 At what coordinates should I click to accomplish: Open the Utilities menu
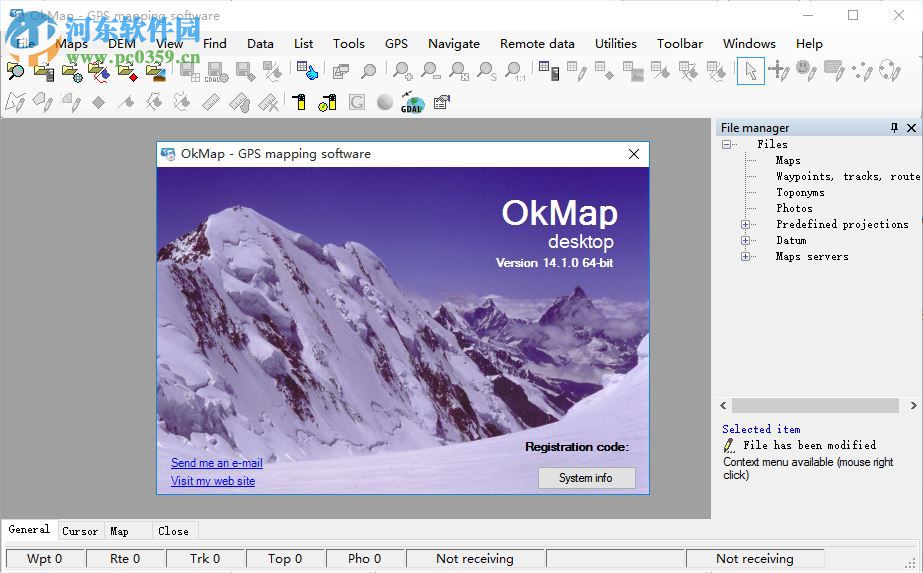[x=616, y=44]
